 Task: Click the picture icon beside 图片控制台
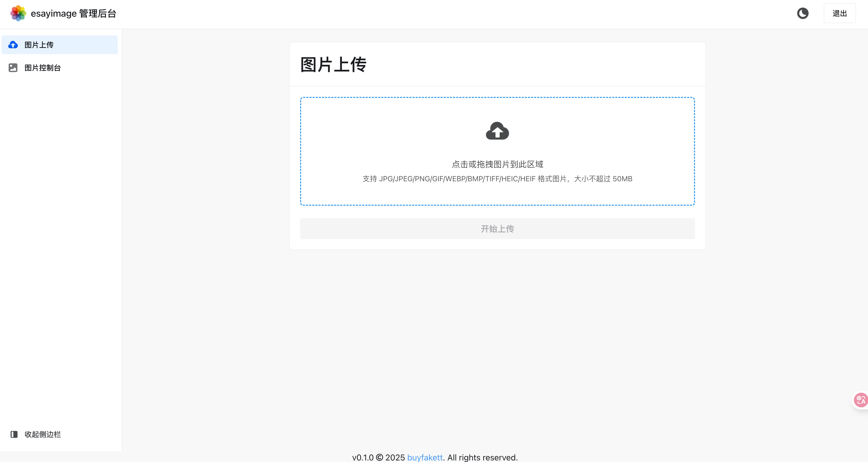tap(13, 68)
